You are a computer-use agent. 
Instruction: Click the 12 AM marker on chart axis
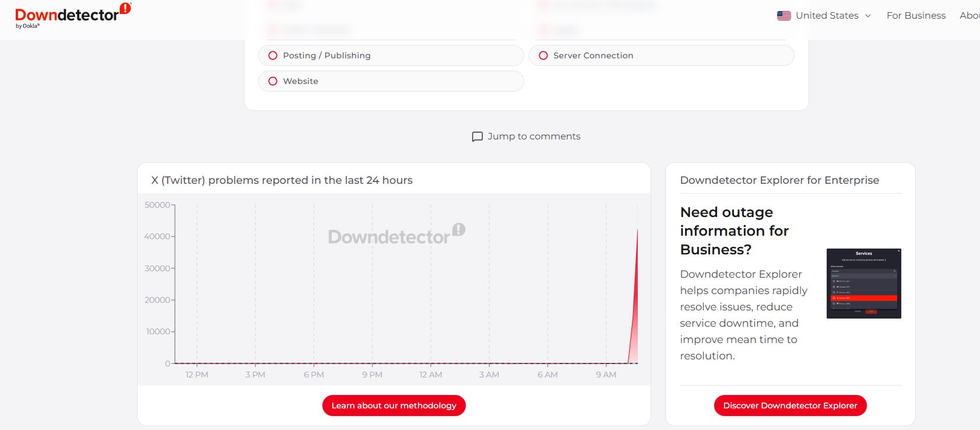(x=431, y=375)
